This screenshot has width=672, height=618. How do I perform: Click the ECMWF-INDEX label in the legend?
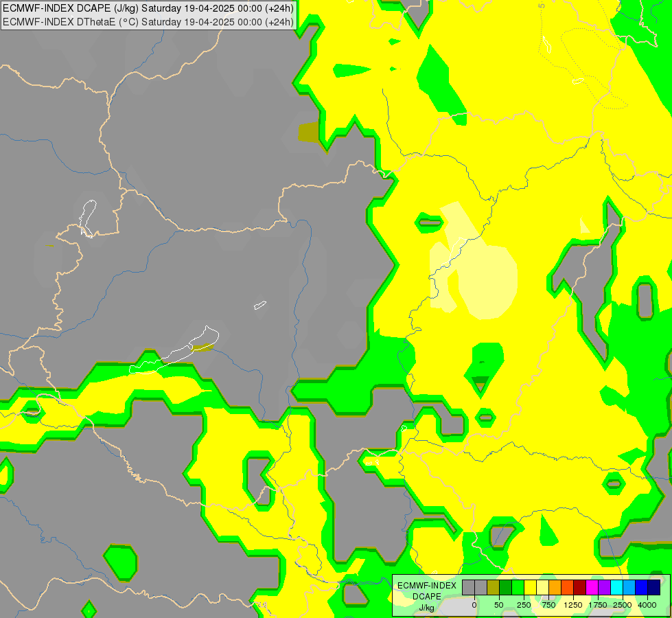click(x=427, y=586)
